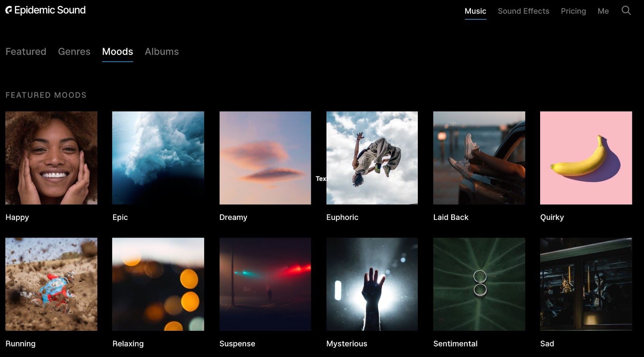Open the Me account menu
The image size is (644, 357).
click(x=603, y=11)
